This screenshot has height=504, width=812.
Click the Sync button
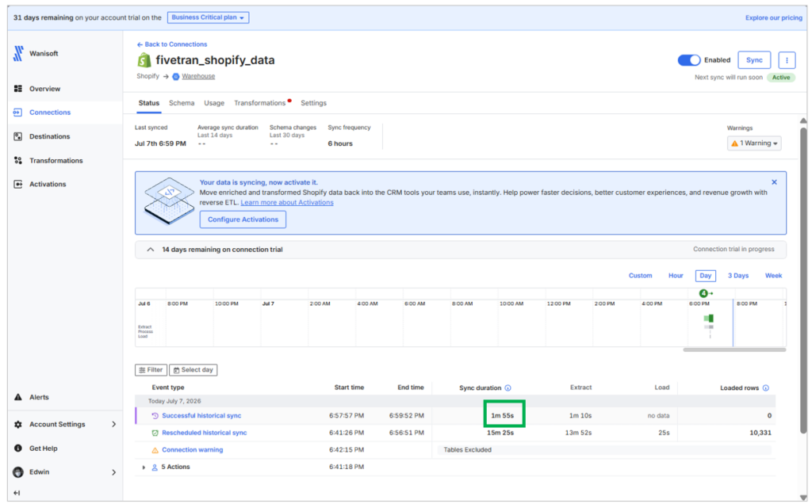click(x=754, y=60)
